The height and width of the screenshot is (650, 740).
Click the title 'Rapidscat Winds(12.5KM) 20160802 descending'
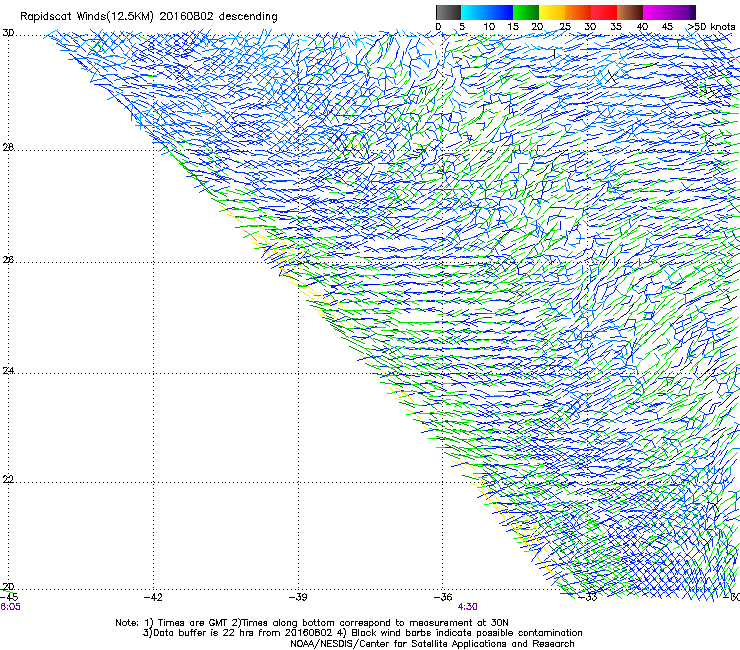click(x=149, y=17)
